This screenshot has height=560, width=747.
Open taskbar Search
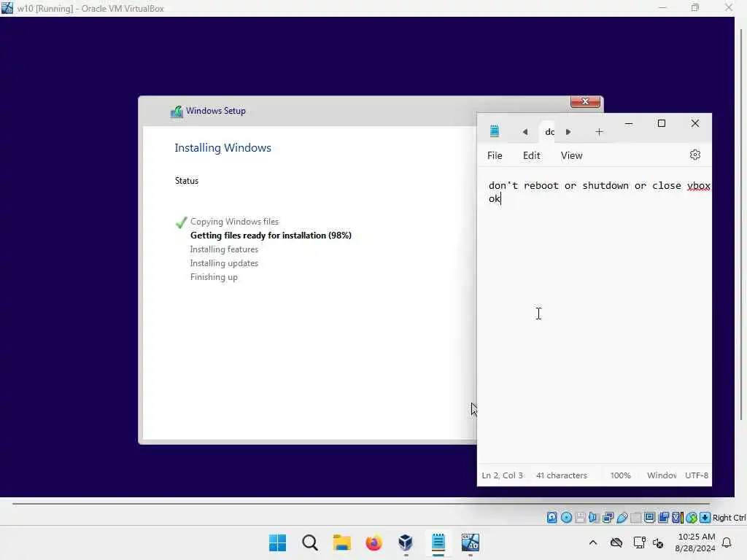[309, 542]
